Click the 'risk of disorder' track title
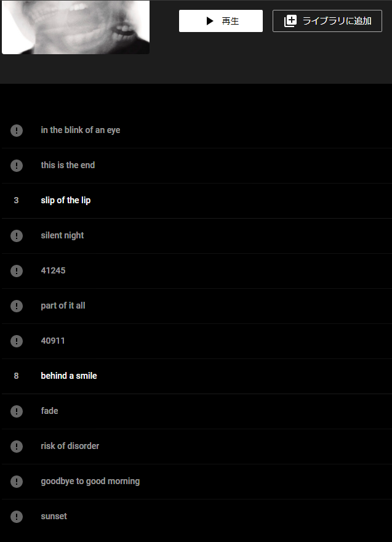392x542 pixels. click(70, 446)
